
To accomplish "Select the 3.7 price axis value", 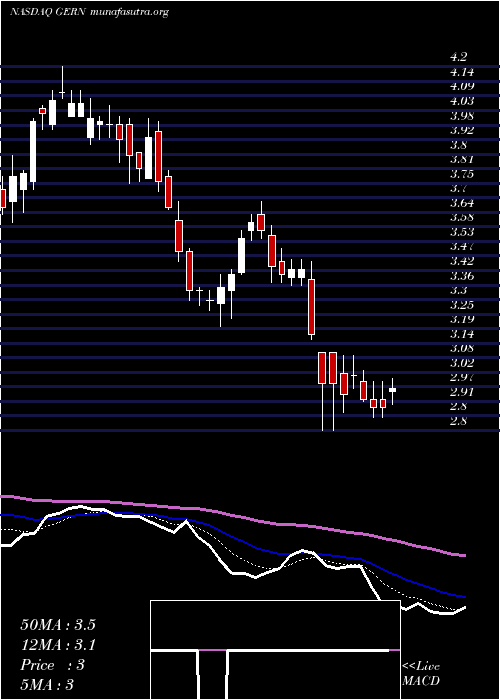I will (459, 188).
